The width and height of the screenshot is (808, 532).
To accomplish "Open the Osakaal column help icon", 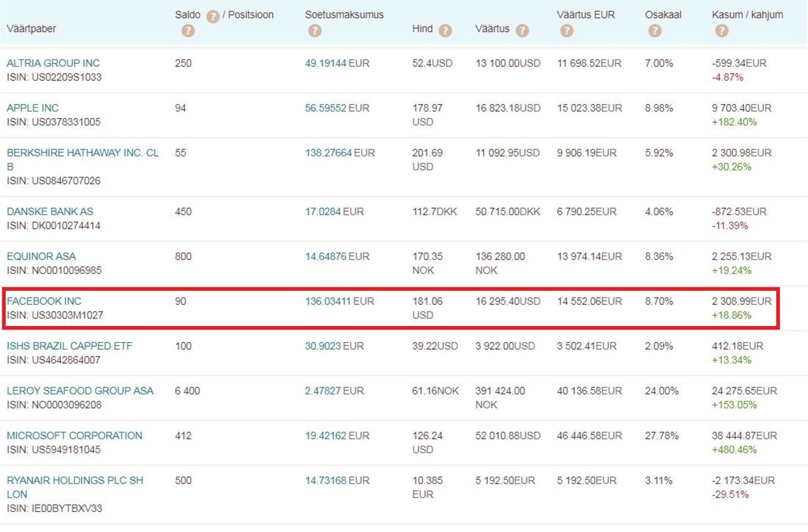I will tap(655, 30).
